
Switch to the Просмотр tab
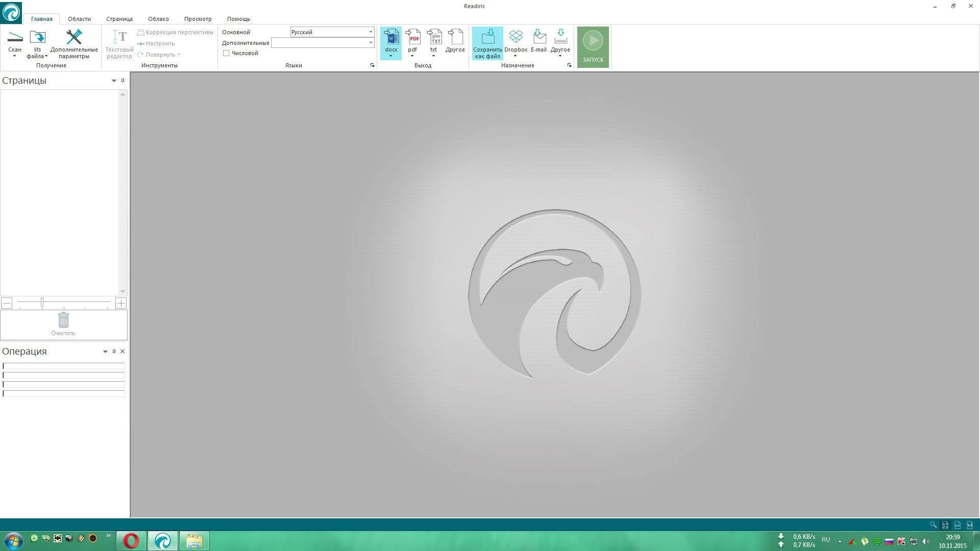(198, 19)
